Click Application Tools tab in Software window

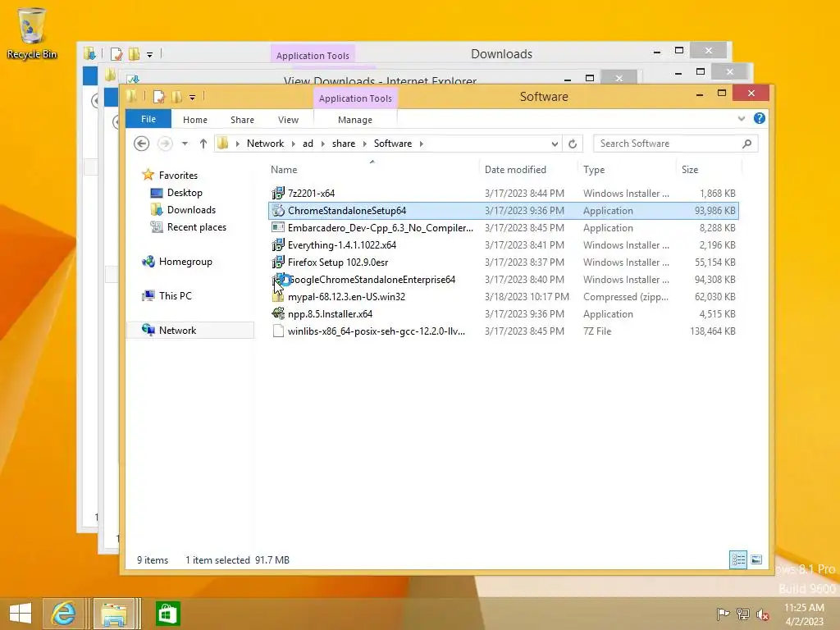(x=355, y=98)
